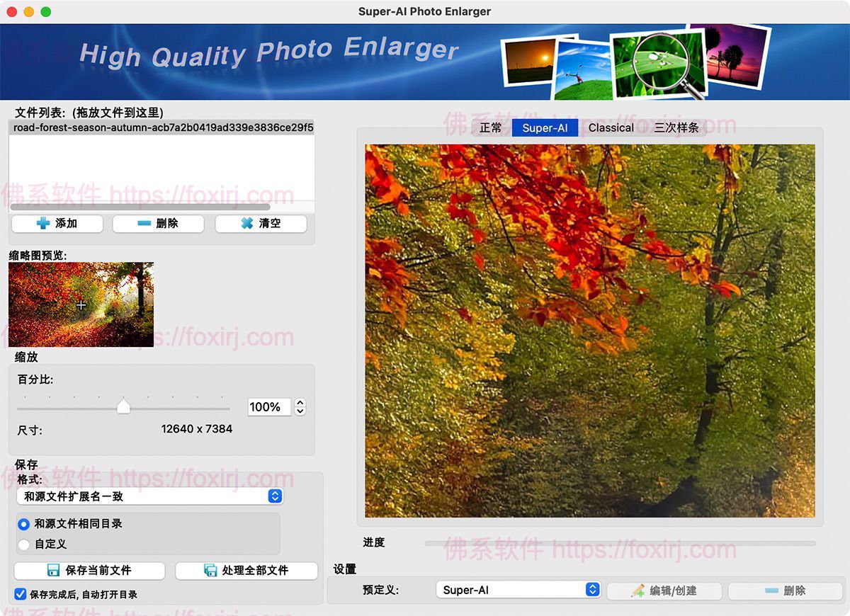
Task: Click the blue plus icon to add files
Action: coord(42,223)
